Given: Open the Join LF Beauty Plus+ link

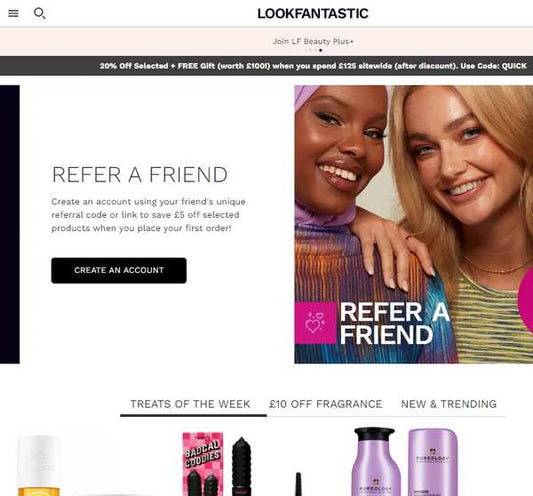Looking at the screenshot, I should click(313, 41).
